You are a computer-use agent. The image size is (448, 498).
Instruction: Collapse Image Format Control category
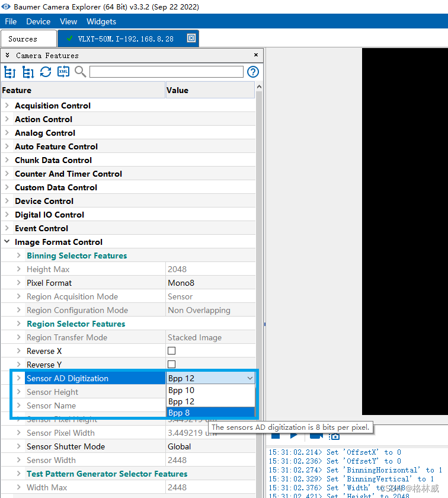point(7,242)
